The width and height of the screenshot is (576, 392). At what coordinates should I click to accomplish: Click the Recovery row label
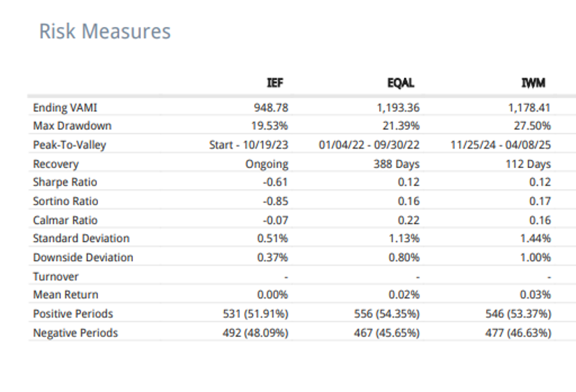coord(56,164)
